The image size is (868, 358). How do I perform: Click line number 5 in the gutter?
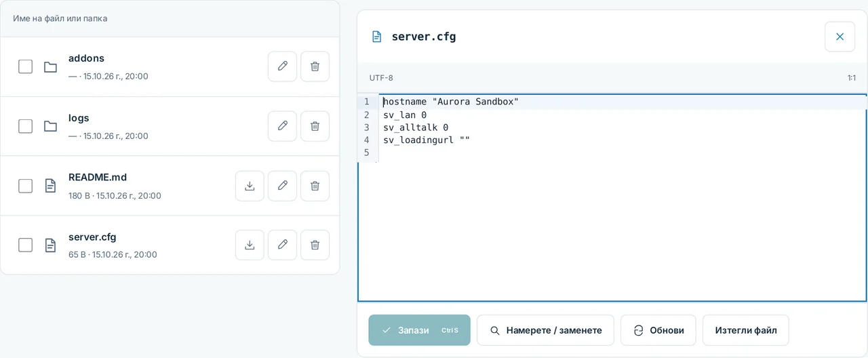366,153
